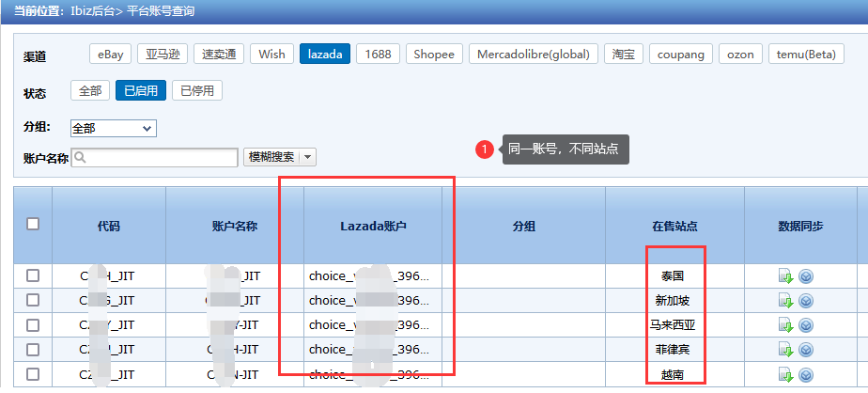Select the eBay channel
Viewport: 868px width, 393px height.
[x=110, y=54]
